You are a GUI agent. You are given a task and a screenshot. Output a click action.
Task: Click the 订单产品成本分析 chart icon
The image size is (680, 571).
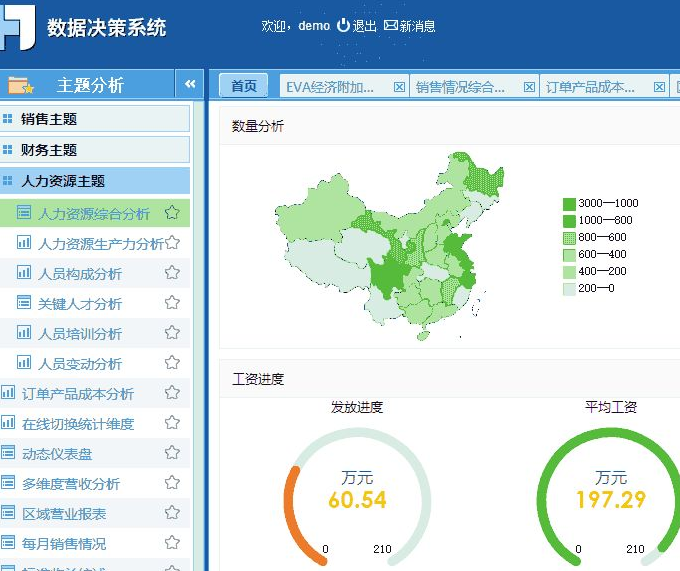(x=9, y=393)
